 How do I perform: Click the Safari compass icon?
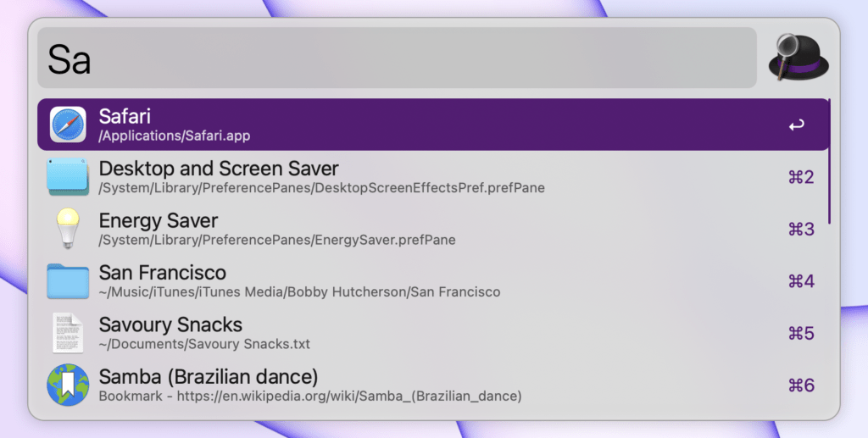click(x=68, y=125)
